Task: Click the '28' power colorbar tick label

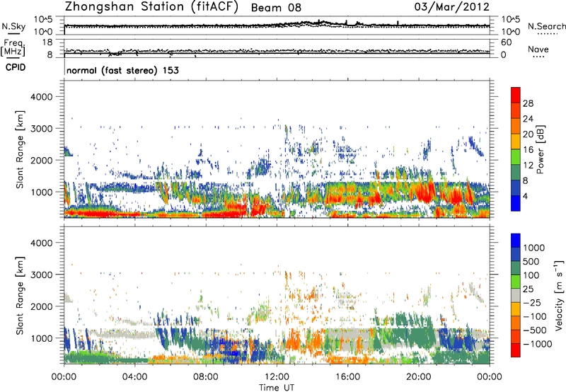Action: coord(528,103)
